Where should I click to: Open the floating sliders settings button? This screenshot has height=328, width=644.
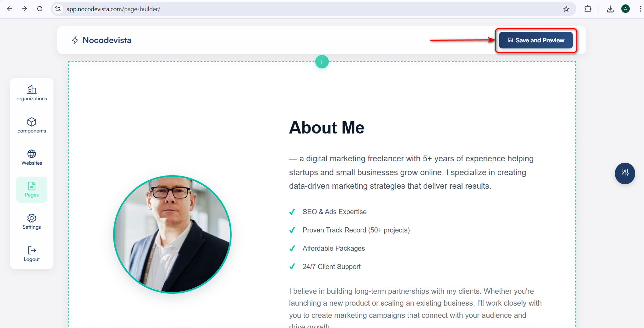pyautogui.click(x=625, y=173)
